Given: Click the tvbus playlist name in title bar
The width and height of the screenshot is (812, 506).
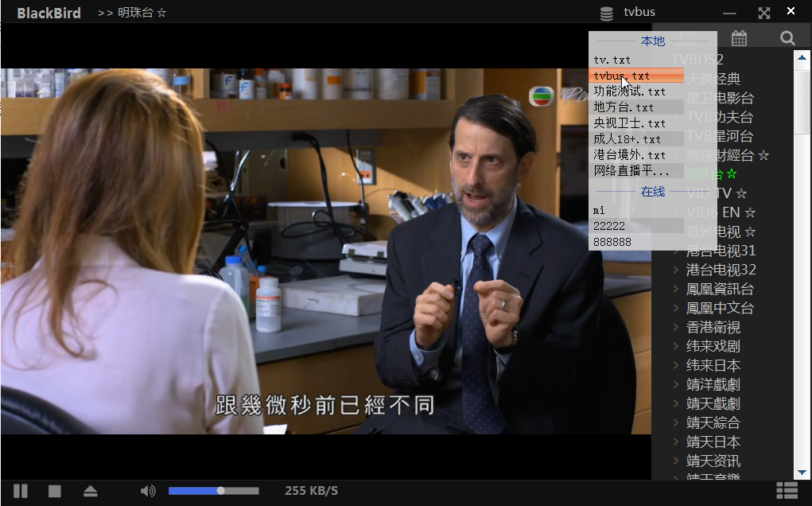Looking at the screenshot, I should (639, 12).
